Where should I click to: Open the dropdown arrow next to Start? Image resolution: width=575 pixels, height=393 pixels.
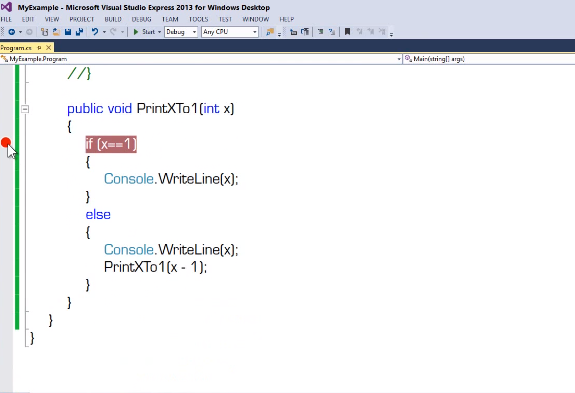click(x=160, y=32)
